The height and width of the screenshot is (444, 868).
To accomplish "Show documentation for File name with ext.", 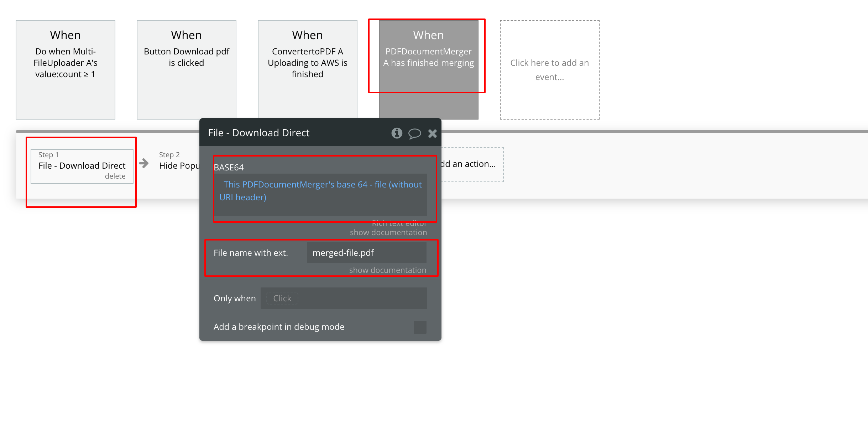I will [x=387, y=270].
